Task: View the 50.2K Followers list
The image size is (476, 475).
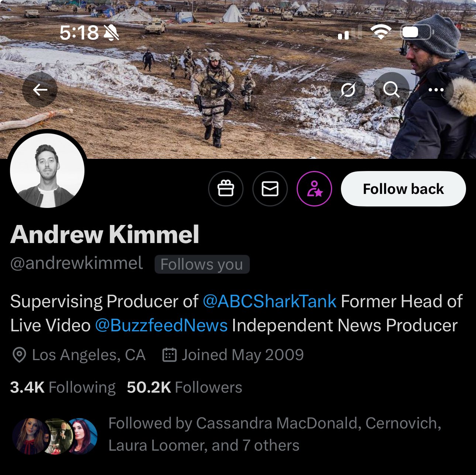Action: coord(184,387)
